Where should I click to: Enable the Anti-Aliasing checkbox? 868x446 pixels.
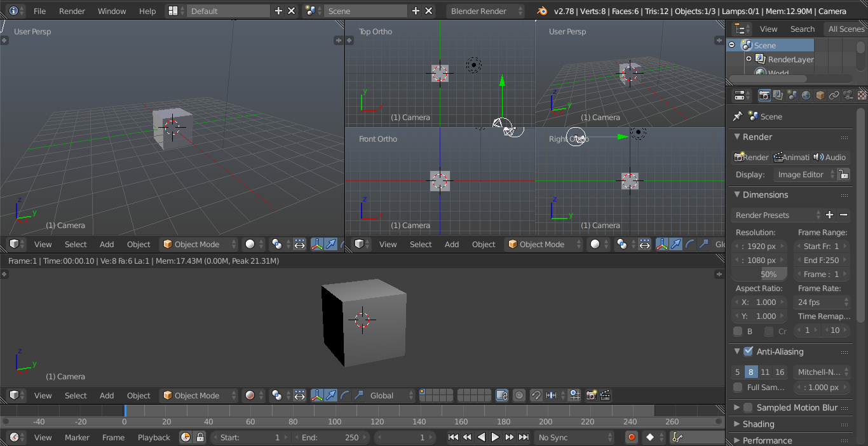pyautogui.click(x=750, y=351)
